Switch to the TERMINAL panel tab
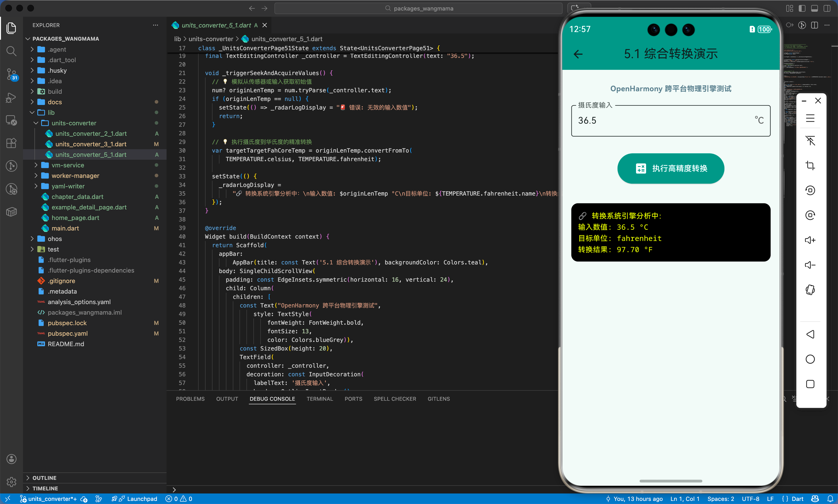The height and width of the screenshot is (504, 838). (319, 399)
